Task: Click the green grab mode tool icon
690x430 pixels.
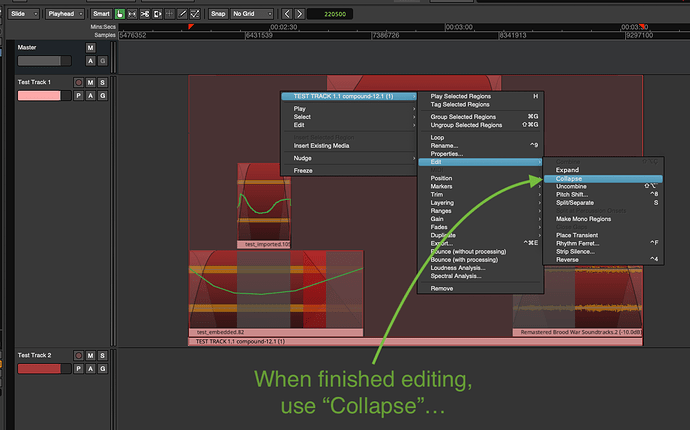Action: pyautogui.click(x=120, y=14)
